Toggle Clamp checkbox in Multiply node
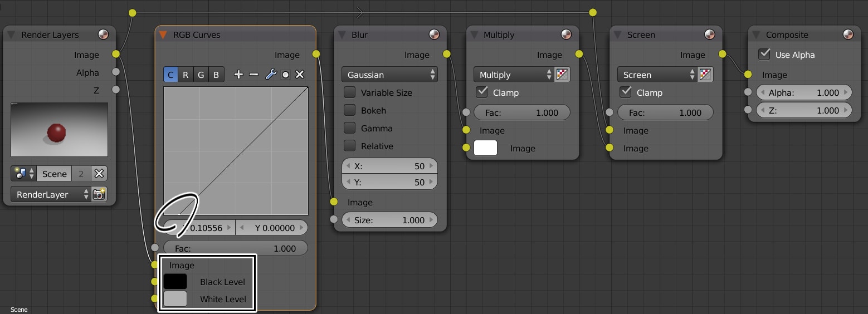The width and height of the screenshot is (868, 314). point(482,92)
